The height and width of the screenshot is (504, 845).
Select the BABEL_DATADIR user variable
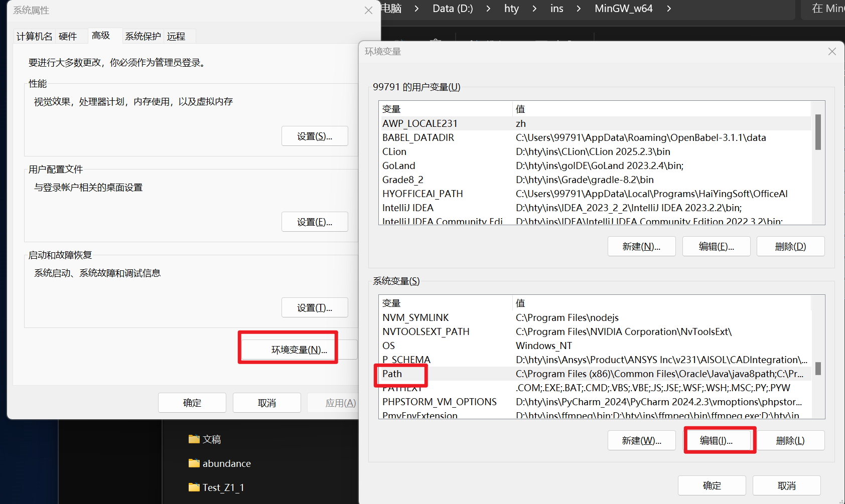(x=595, y=137)
